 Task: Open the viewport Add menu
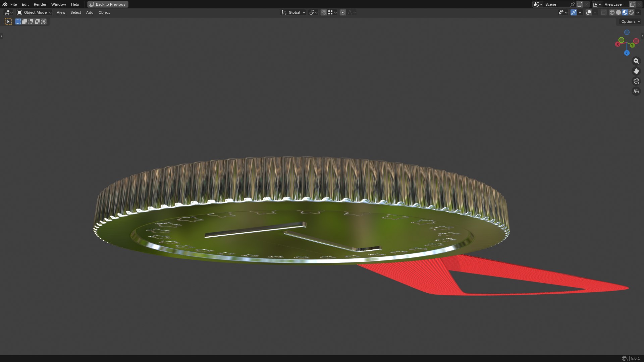[x=90, y=12]
